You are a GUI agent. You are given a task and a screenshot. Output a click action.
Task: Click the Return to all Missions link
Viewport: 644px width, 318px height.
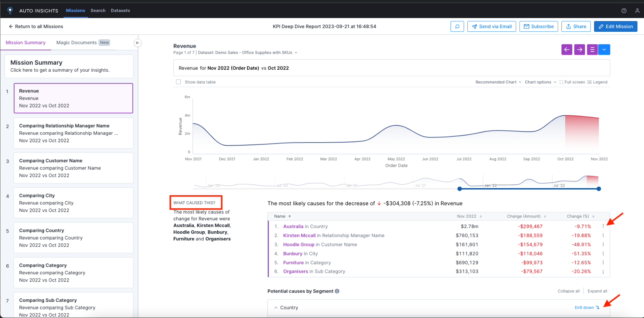pyautogui.click(x=36, y=26)
